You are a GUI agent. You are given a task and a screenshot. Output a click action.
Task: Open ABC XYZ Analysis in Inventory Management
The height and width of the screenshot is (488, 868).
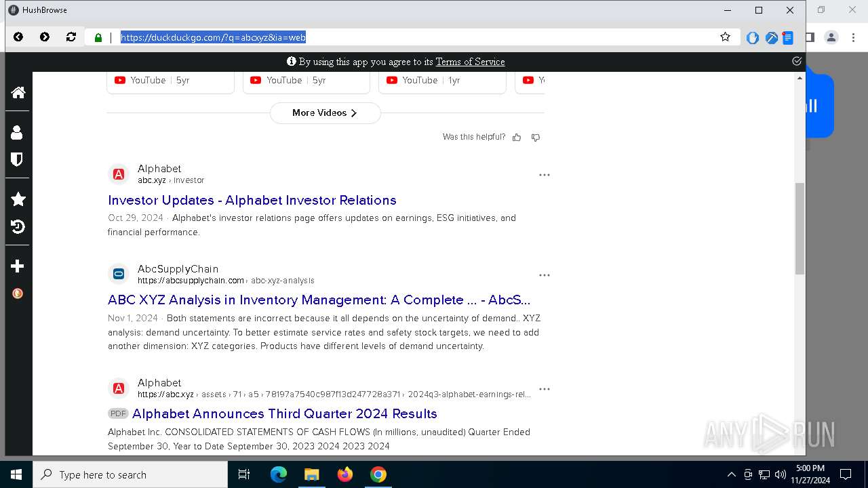(x=319, y=300)
